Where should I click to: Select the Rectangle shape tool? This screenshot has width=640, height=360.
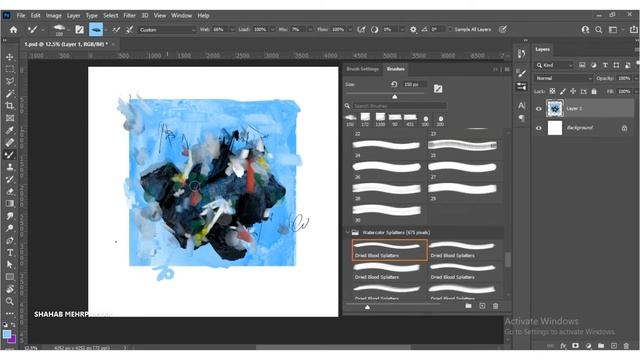pos(9,277)
